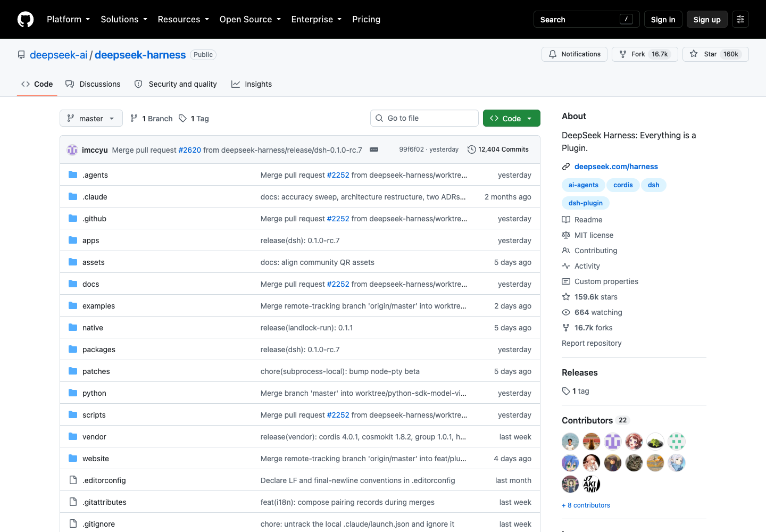Screen dimensions: 766x532
Task: Click the .gitattributes file icon
Action: point(73,502)
